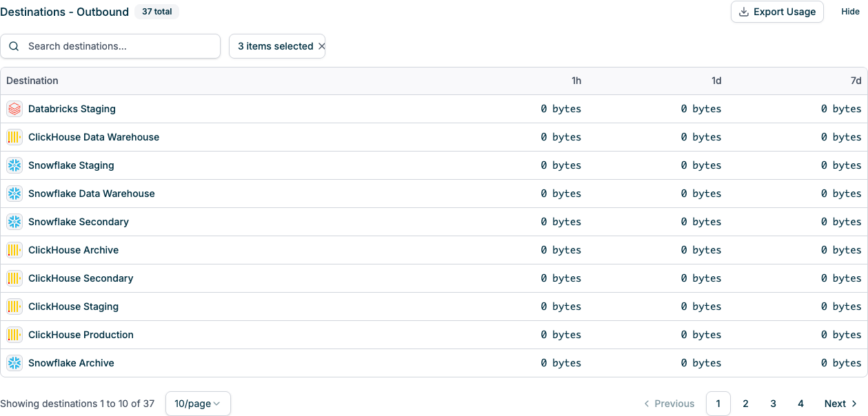Click the ClickHouse Production icon
Viewport: 868px width, 416px height.
click(14, 335)
